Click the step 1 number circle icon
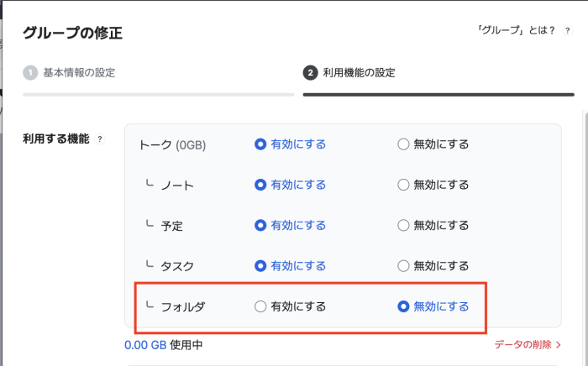The image size is (588, 366). click(30, 73)
